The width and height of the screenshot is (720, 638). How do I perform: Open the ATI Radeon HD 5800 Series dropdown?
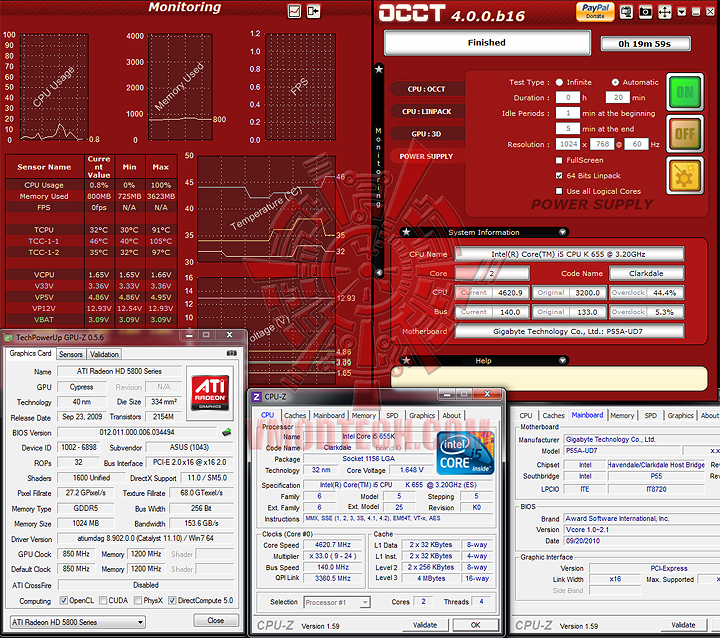point(78,622)
